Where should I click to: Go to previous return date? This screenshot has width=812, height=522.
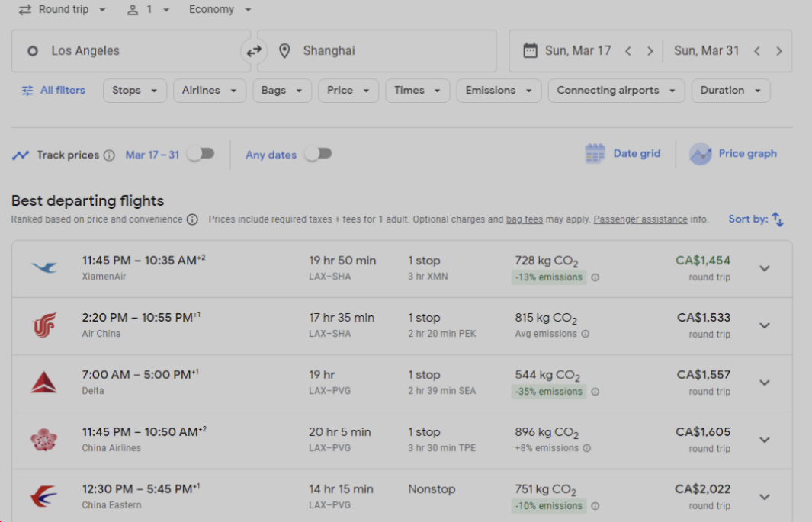tap(756, 51)
